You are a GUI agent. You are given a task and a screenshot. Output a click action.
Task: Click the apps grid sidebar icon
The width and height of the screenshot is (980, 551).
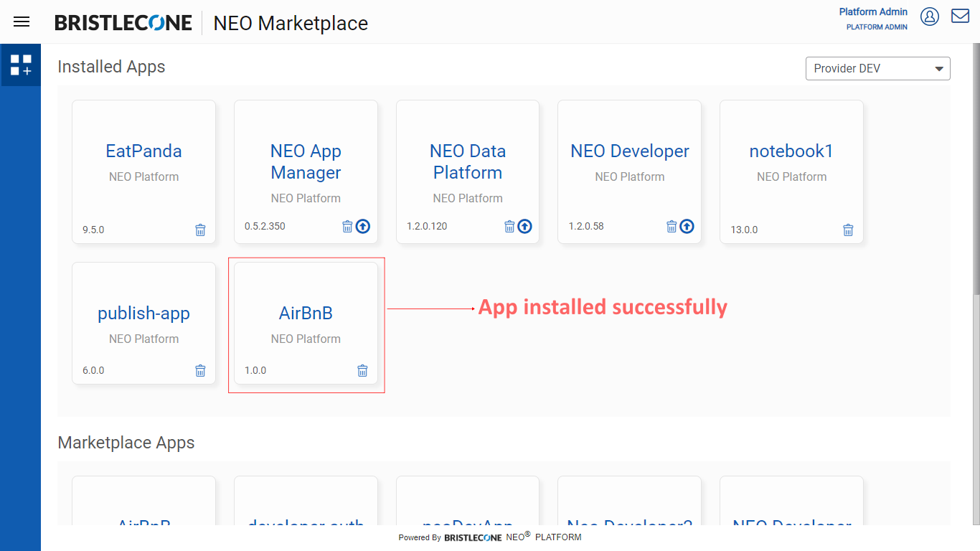(21, 65)
